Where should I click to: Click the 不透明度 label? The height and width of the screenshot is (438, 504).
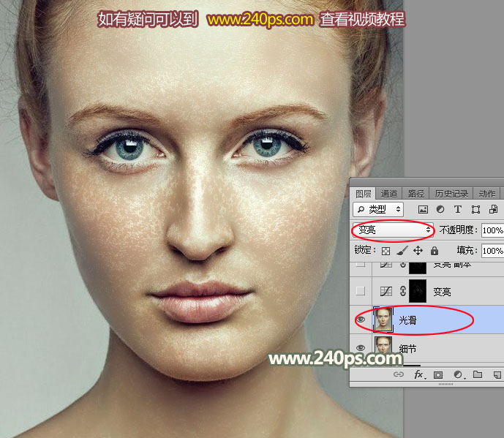pyautogui.click(x=458, y=230)
